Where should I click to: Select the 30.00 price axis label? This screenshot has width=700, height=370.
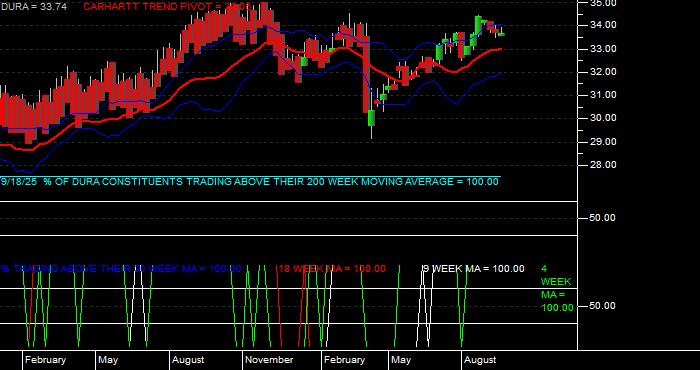(x=603, y=118)
